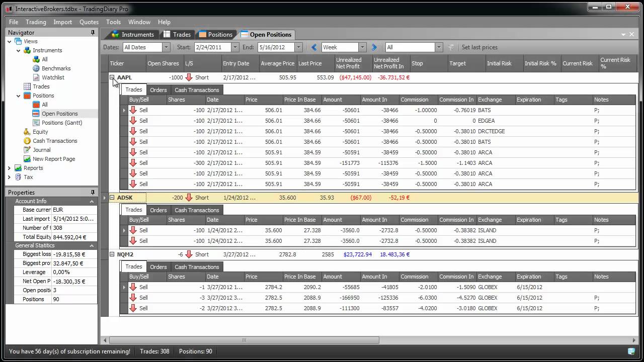Go to next week with right arrow
This screenshot has height=362, width=644.
point(374,47)
